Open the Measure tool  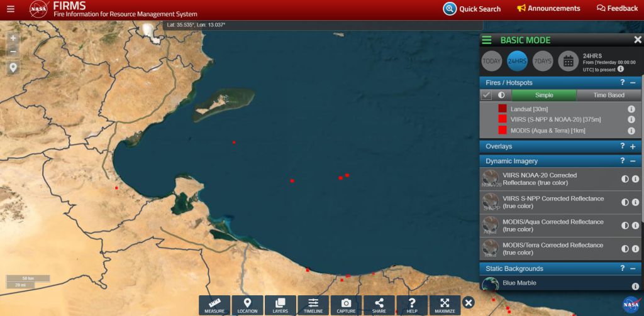pos(214,305)
